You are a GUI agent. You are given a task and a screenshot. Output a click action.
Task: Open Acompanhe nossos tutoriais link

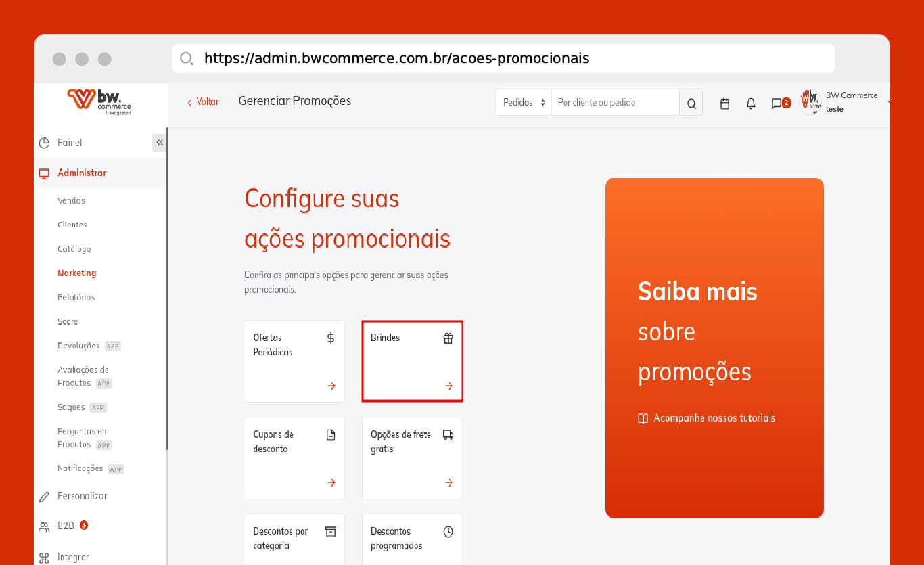coord(714,418)
